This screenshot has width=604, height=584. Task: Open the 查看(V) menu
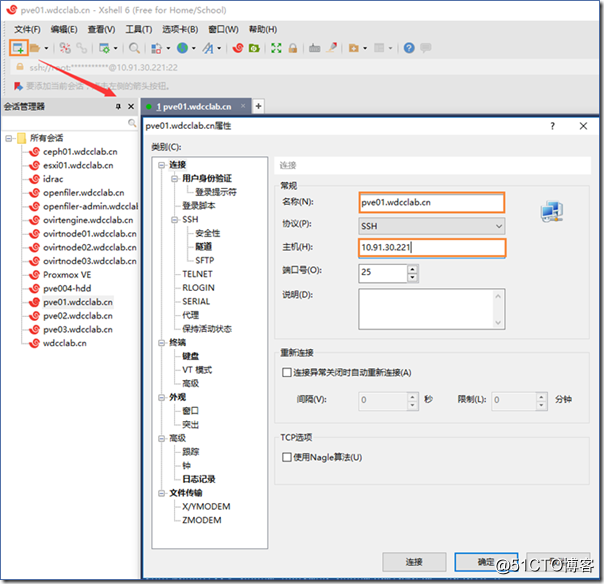pyautogui.click(x=101, y=29)
